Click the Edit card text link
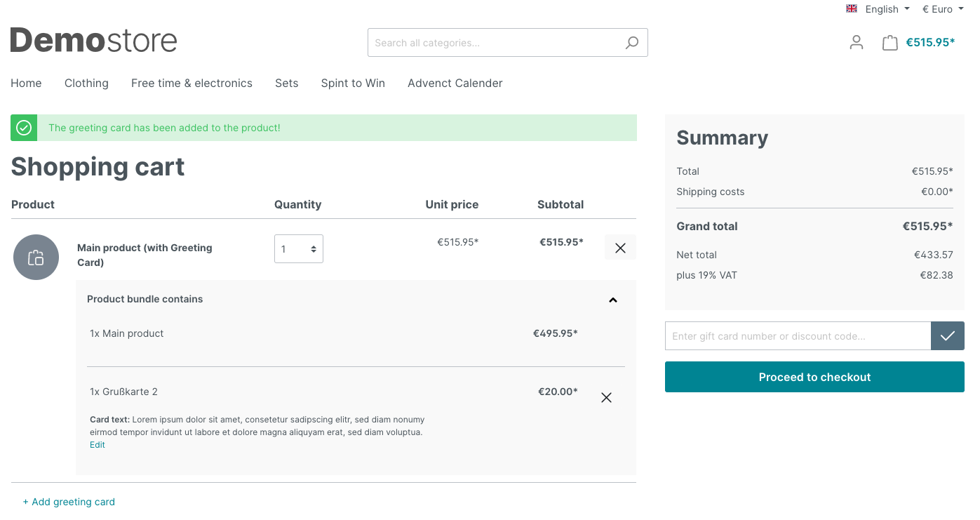The height and width of the screenshot is (520, 980). pyautogui.click(x=98, y=445)
